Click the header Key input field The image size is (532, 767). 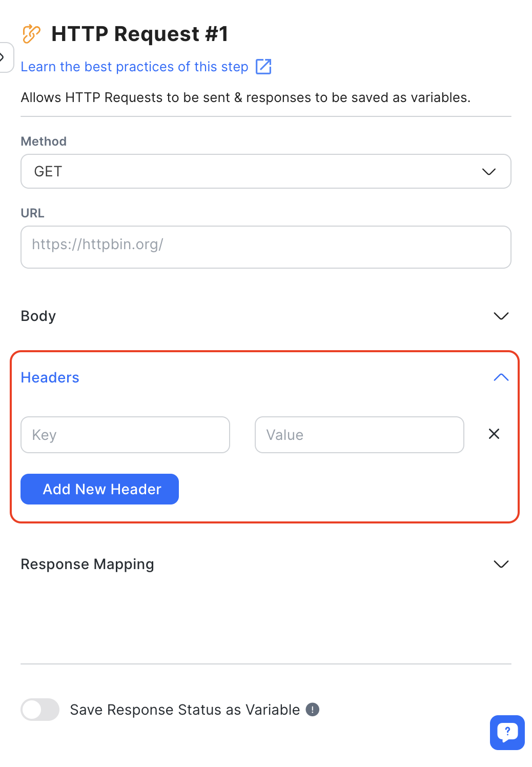pyautogui.click(x=125, y=435)
